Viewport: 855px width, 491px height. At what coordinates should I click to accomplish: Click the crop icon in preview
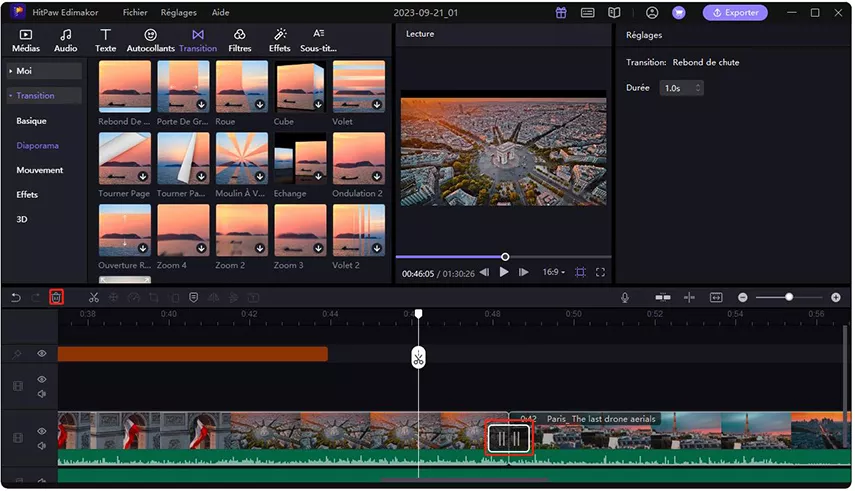[x=581, y=272]
